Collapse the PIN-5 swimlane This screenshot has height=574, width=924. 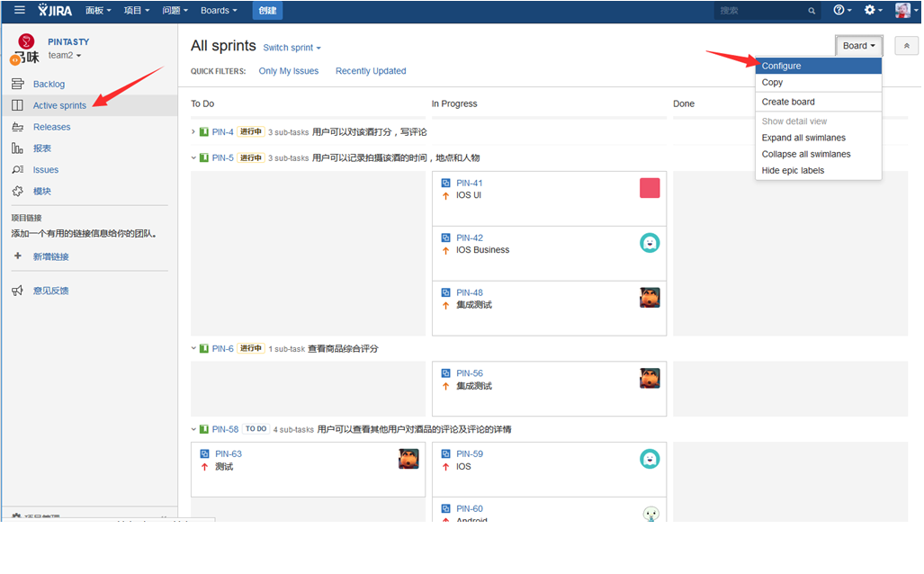(193, 158)
